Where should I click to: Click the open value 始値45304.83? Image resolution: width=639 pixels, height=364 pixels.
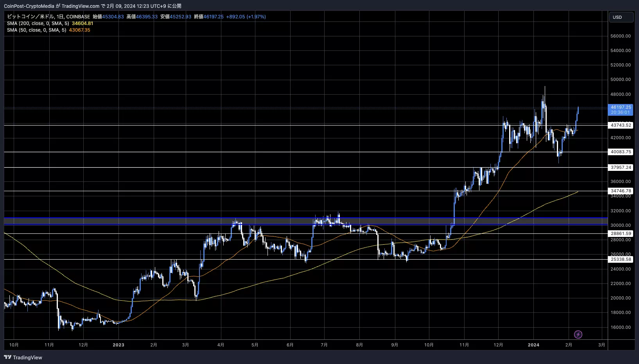point(108,17)
